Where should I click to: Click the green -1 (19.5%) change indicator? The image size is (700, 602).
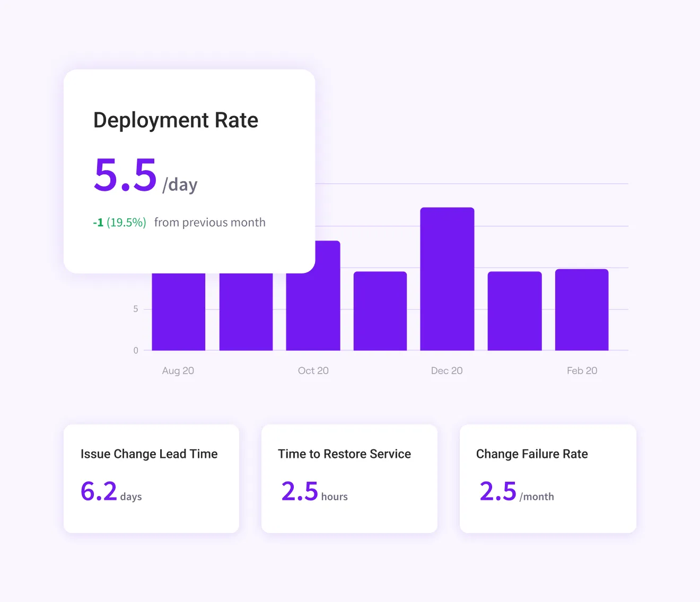tap(119, 223)
